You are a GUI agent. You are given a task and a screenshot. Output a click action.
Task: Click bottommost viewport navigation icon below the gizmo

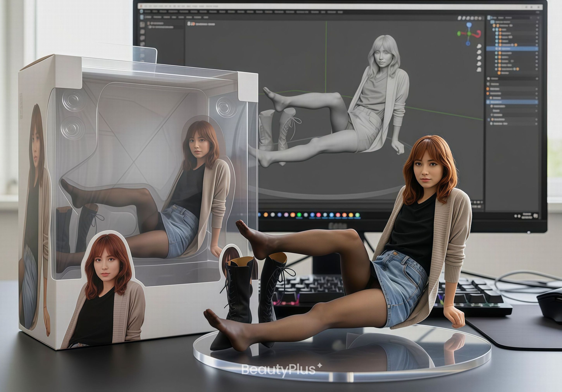point(479,70)
